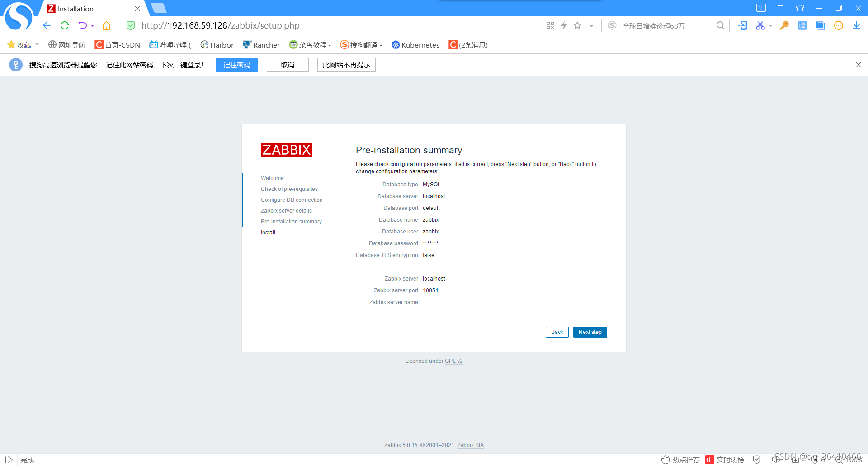Click the Next step button
Image resolution: width=868 pixels, height=466 pixels.
tap(590, 332)
